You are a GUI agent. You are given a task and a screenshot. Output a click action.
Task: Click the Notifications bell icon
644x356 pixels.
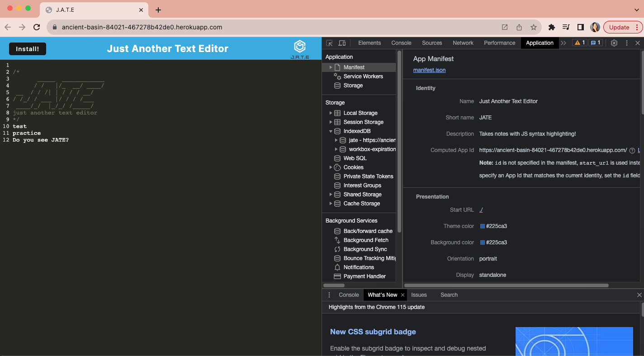(x=337, y=267)
